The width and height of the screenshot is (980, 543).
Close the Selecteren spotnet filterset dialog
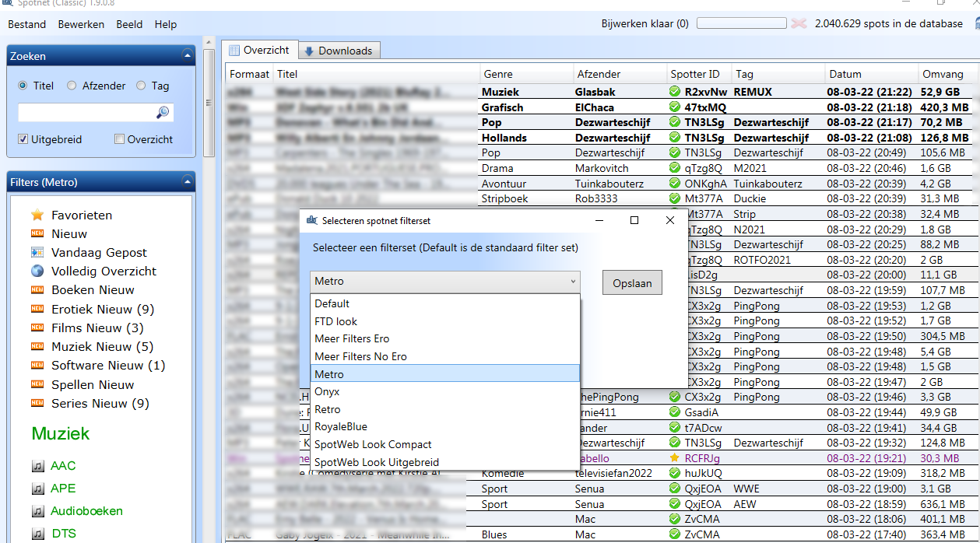[670, 220]
